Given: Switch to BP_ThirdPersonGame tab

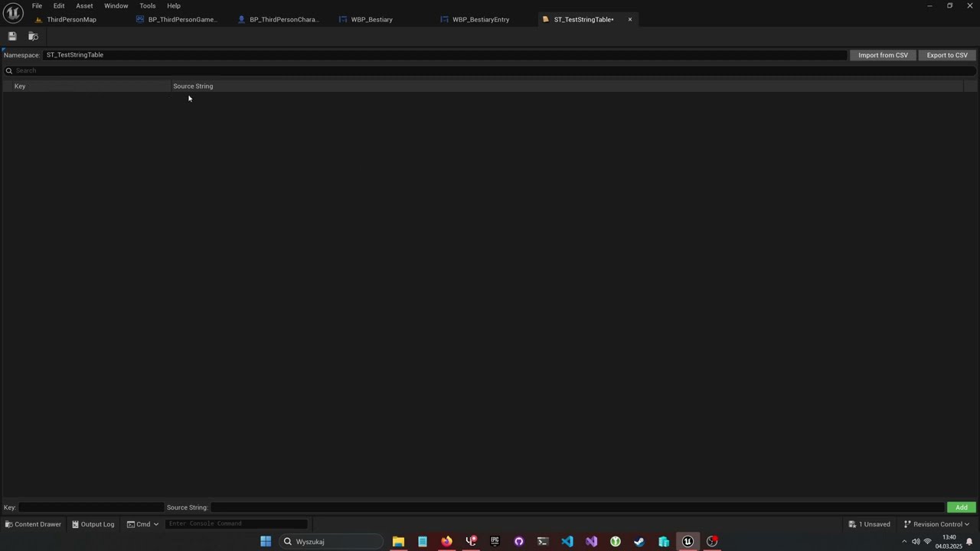Looking at the screenshot, I should pos(181,19).
